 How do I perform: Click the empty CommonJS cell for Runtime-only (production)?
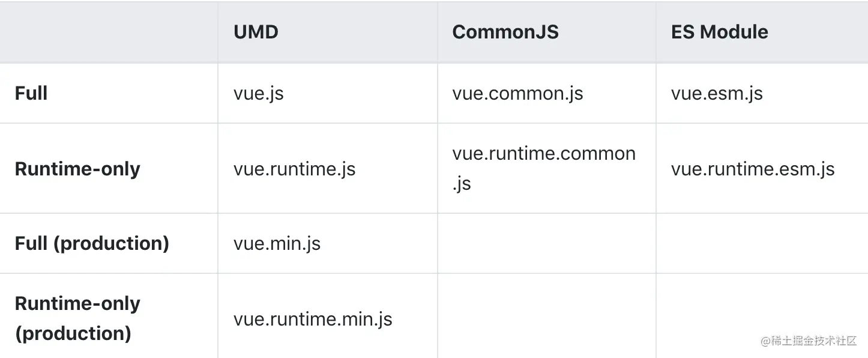[x=546, y=316]
